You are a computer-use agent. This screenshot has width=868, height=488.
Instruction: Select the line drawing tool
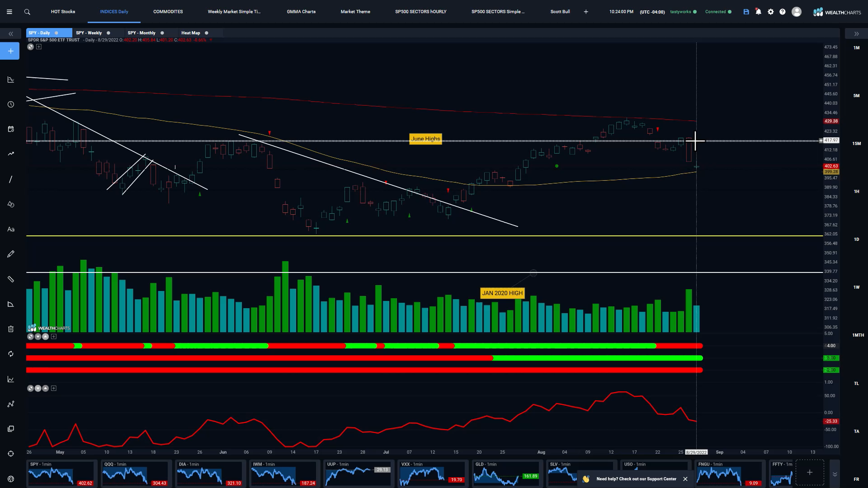tap(11, 179)
